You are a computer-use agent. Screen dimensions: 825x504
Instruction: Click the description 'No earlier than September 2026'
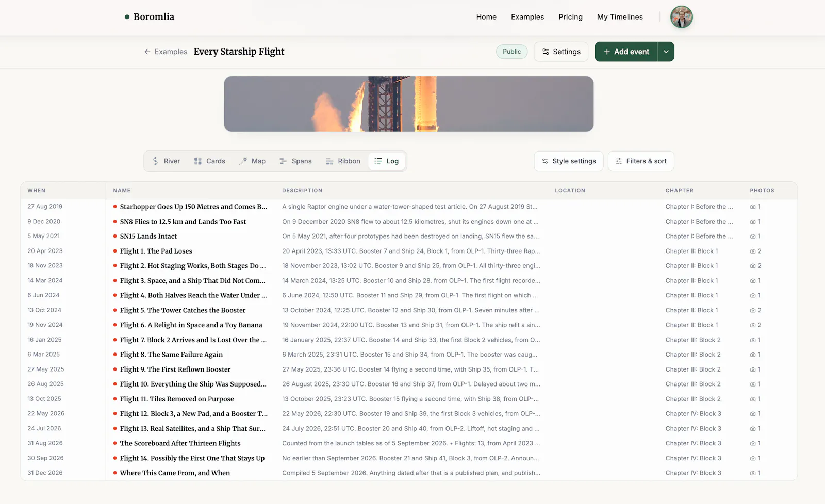point(410,458)
